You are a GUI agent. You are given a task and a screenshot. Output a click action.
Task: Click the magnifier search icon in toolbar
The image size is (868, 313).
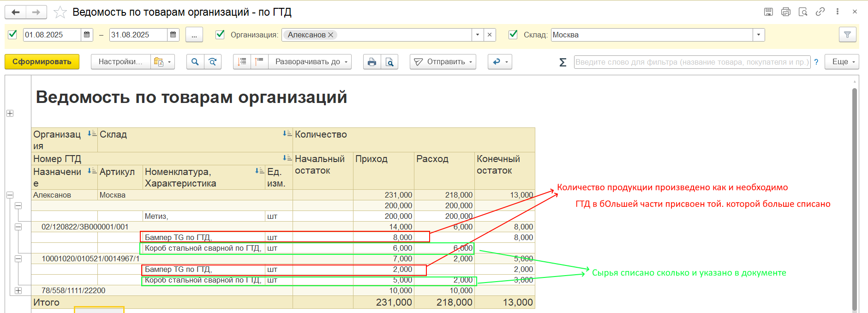click(195, 62)
